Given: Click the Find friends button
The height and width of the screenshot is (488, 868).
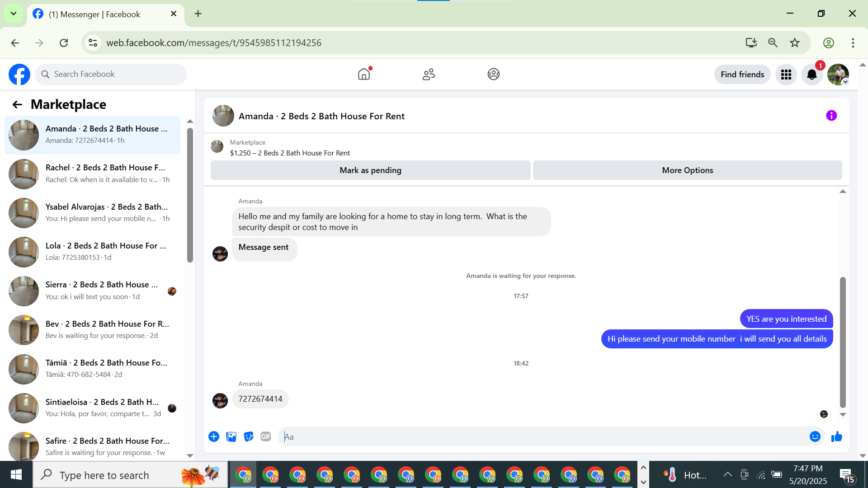Looking at the screenshot, I should (742, 75).
